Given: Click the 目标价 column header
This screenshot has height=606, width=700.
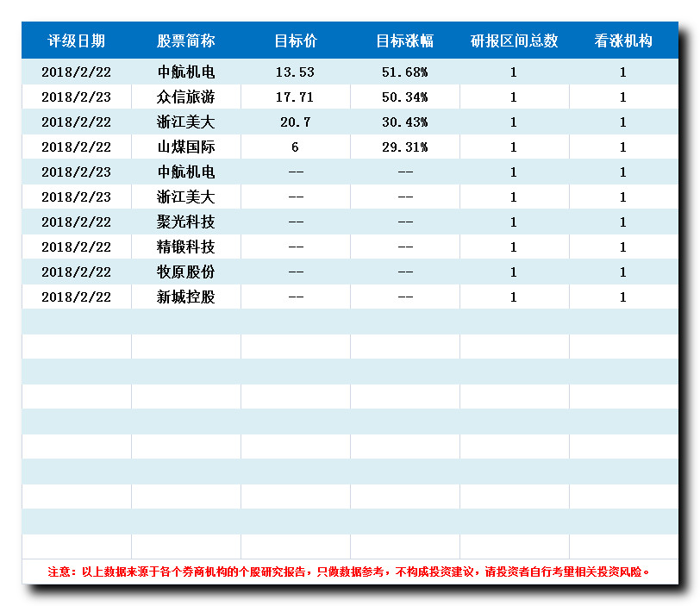Looking at the screenshot, I should pyautogui.click(x=296, y=41).
